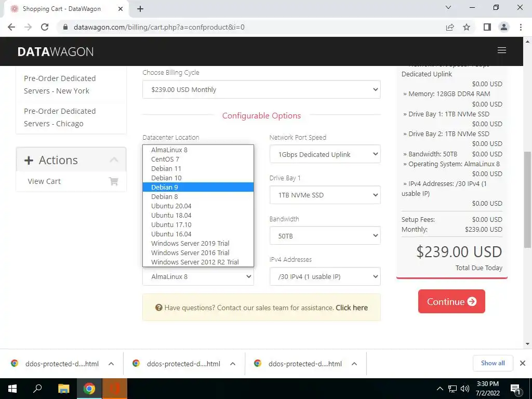Open second ddos-protected html download
532x399 pixels.
click(x=183, y=364)
